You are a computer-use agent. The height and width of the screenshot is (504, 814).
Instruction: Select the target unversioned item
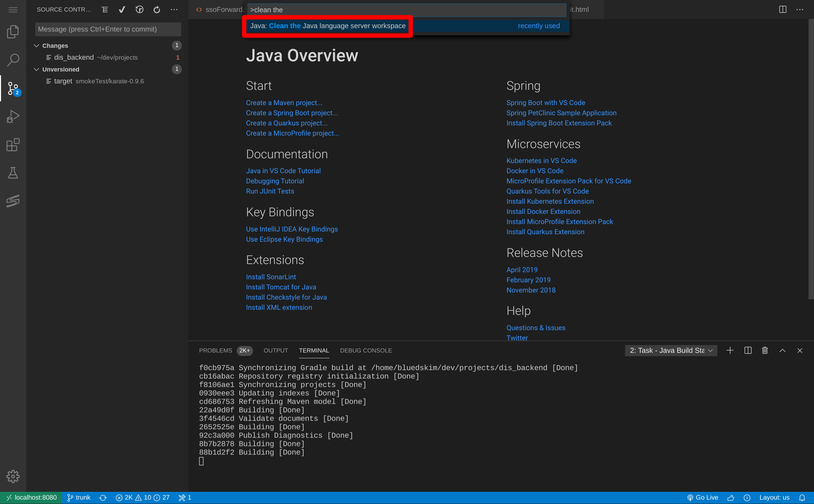tap(107, 81)
